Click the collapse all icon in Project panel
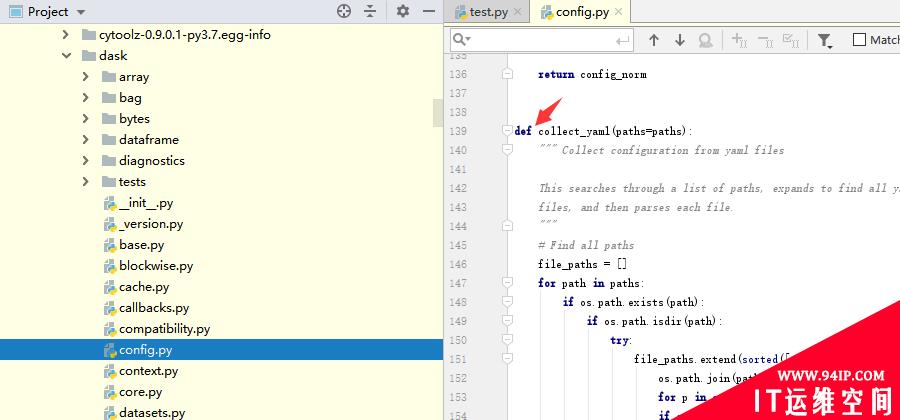Viewport: 900px width, 420px height. [370, 11]
